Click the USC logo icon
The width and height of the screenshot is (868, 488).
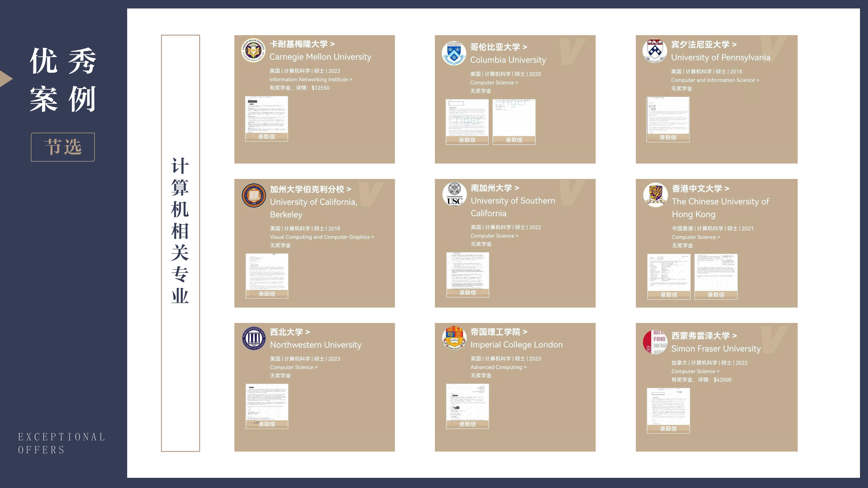click(455, 194)
